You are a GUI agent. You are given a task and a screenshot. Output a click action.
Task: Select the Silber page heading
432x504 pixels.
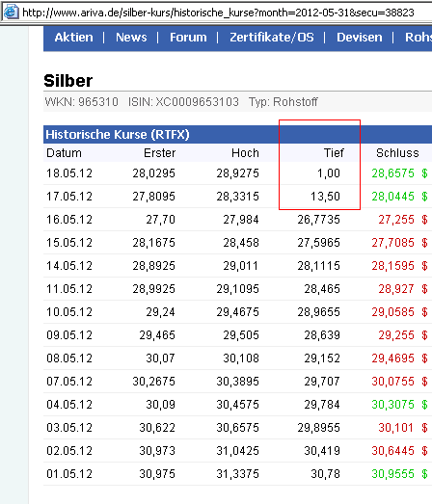click(68, 80)
